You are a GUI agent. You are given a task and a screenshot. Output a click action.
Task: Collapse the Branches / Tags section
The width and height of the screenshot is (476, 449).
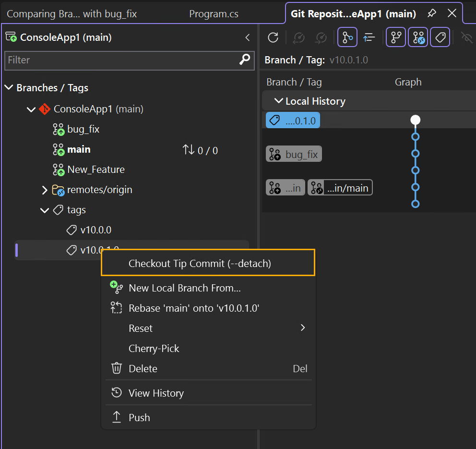9,88
